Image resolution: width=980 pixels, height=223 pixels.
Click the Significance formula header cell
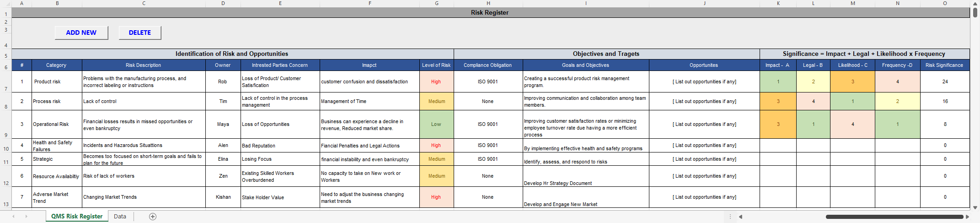coord(864,54)
